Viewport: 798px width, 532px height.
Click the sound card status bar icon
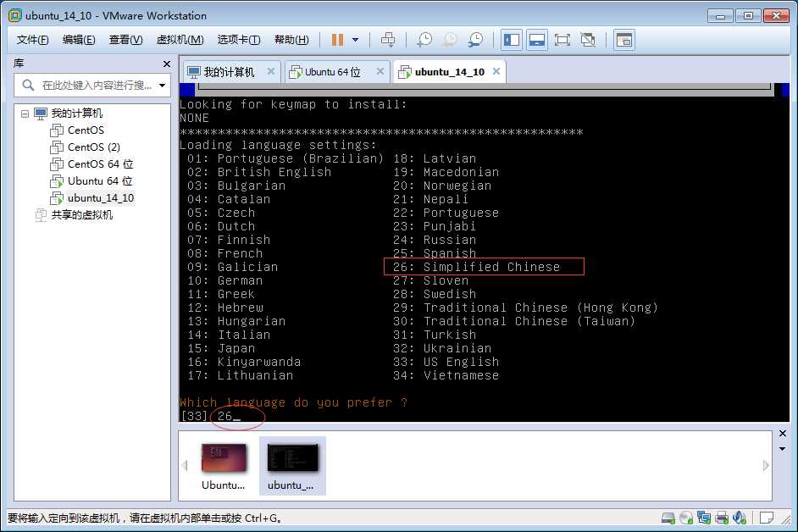tap(739, 518)
